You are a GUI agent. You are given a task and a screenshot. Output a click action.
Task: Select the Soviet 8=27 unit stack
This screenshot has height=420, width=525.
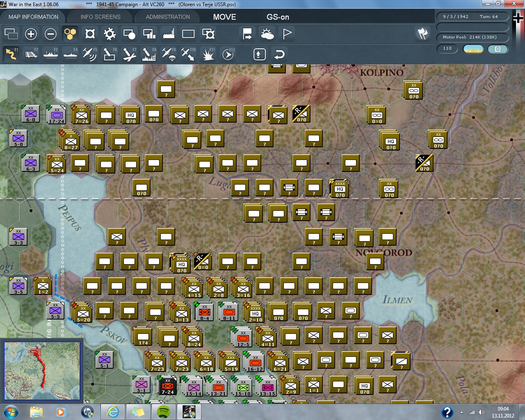pyautogui.click(x=70, y=140)
